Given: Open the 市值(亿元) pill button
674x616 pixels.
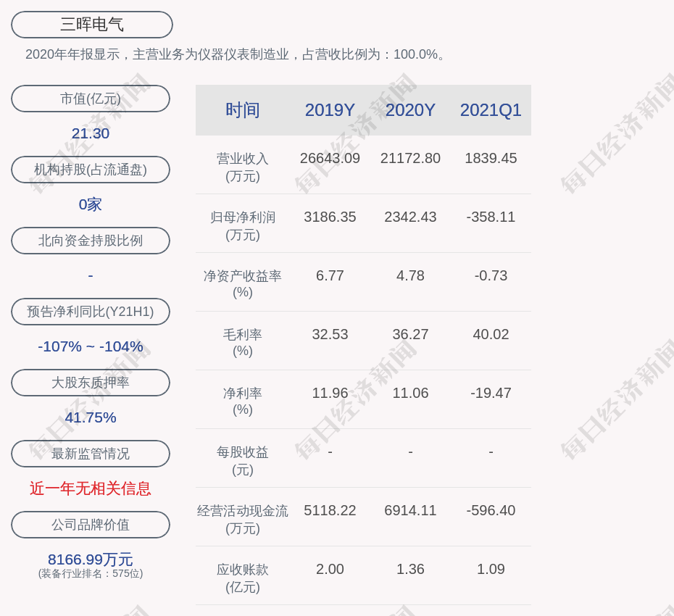Looking at the screenshot, I should 91,99.
